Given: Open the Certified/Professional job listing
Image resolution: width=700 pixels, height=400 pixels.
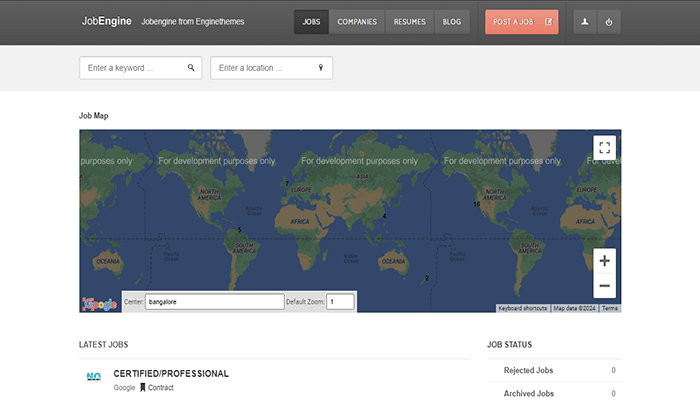Looking at the screenshot, I should [x=171, y=373].
